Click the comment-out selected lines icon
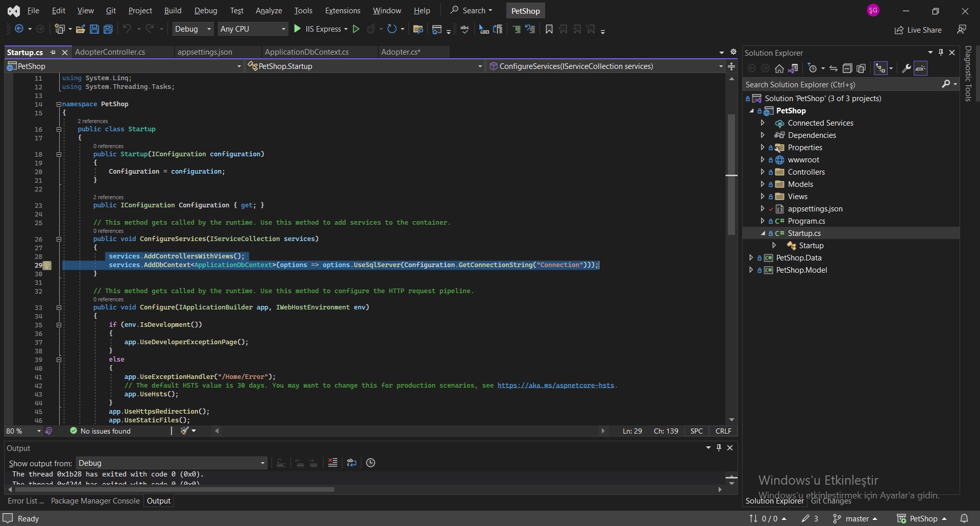Screen dimensions: 980x526 [517, 29]
